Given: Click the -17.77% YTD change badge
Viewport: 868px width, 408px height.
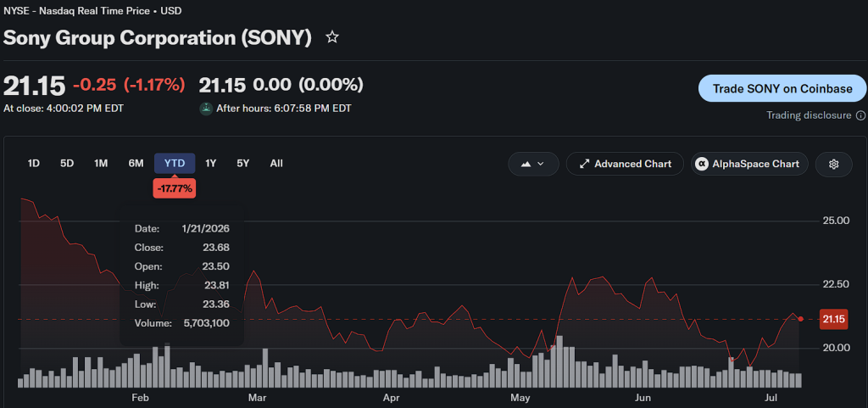Looking at the screenshot, I should click(x=175, y=188).
